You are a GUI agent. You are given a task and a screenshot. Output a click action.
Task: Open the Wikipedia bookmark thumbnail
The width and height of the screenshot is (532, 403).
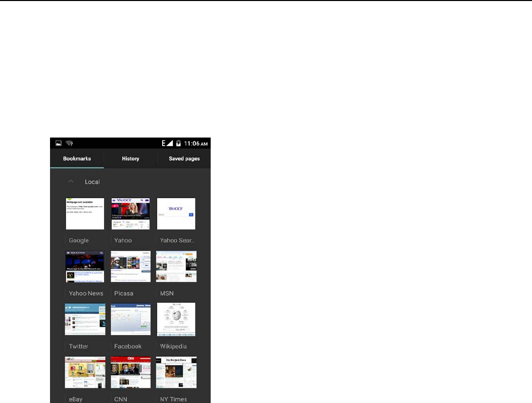pos(176,320)
